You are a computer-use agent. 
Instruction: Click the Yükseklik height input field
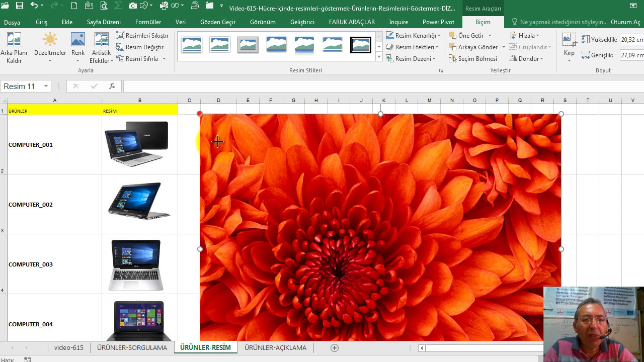coord(632,40)
